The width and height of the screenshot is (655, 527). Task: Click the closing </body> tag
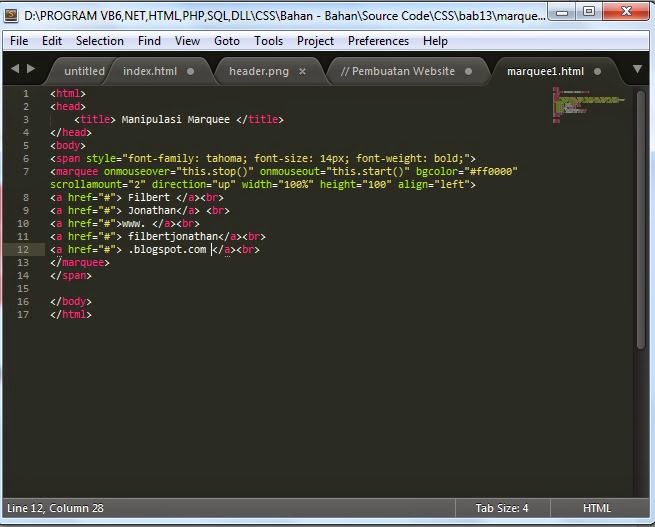click(71, 302)
